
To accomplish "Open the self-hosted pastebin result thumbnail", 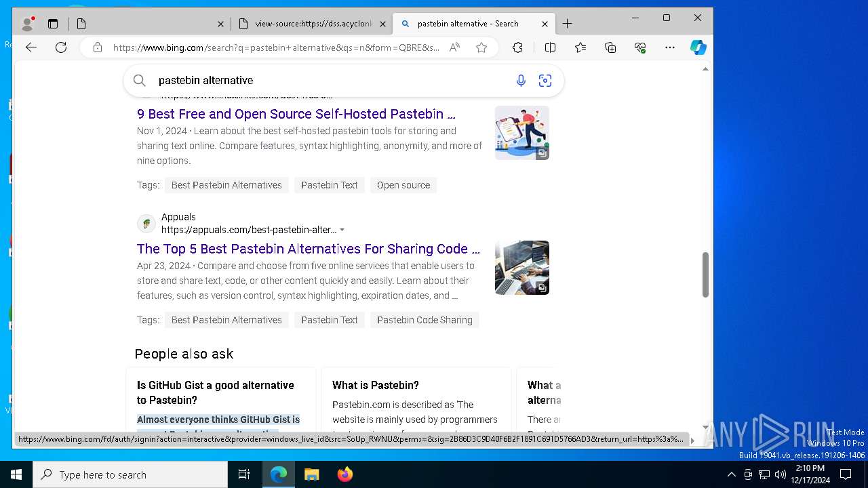I will click(x=522, y=133).
